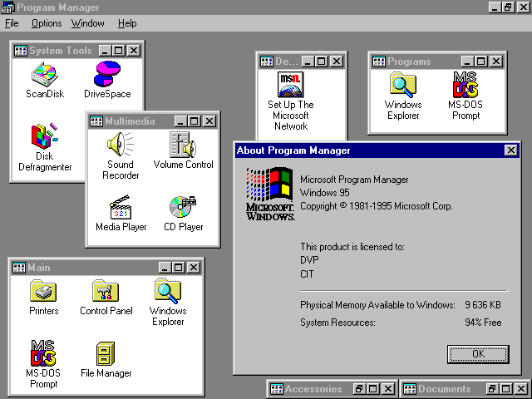Viewport: 532px width, 399px height.
Task: Select Windows Explorer in the Main group
Action: (168, 292)
